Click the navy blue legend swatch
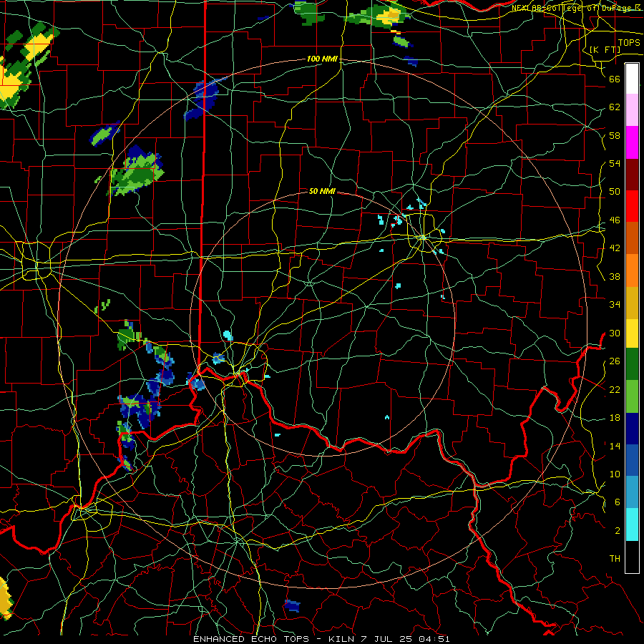644x644 pixels. pos(632,429)
